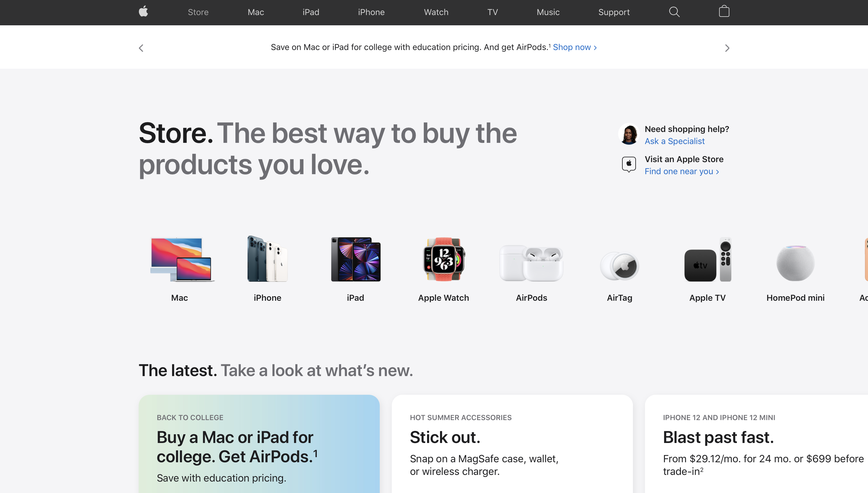Select the Apple TV product icon
This screenshot has width=868, height=493.
point(707,260)
